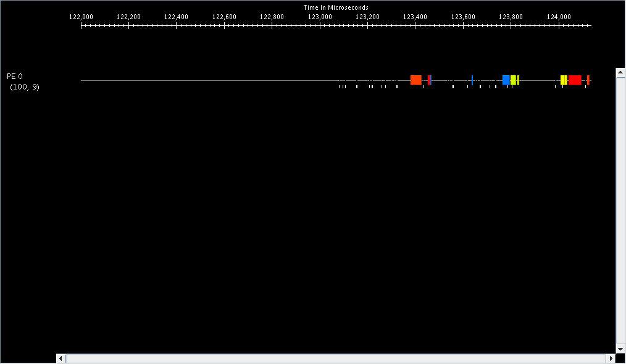Click the 124,000 tick label on axis
The width and height of the screenshot is (626, 364).
pos(559,17)
